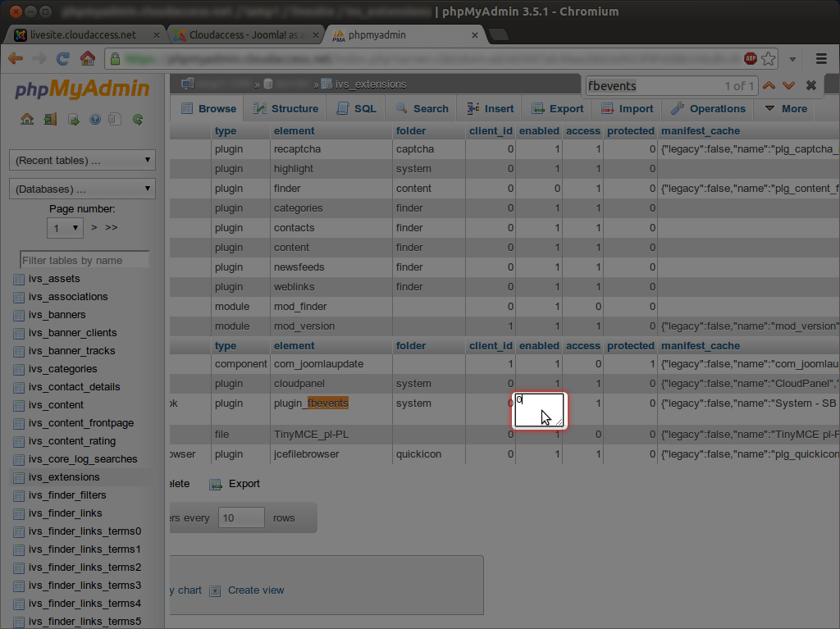Open the ivs_extensions table in sidebar
Image resolution: width=840 pixels, height=629 pixels.
click(x=64, y=476)
